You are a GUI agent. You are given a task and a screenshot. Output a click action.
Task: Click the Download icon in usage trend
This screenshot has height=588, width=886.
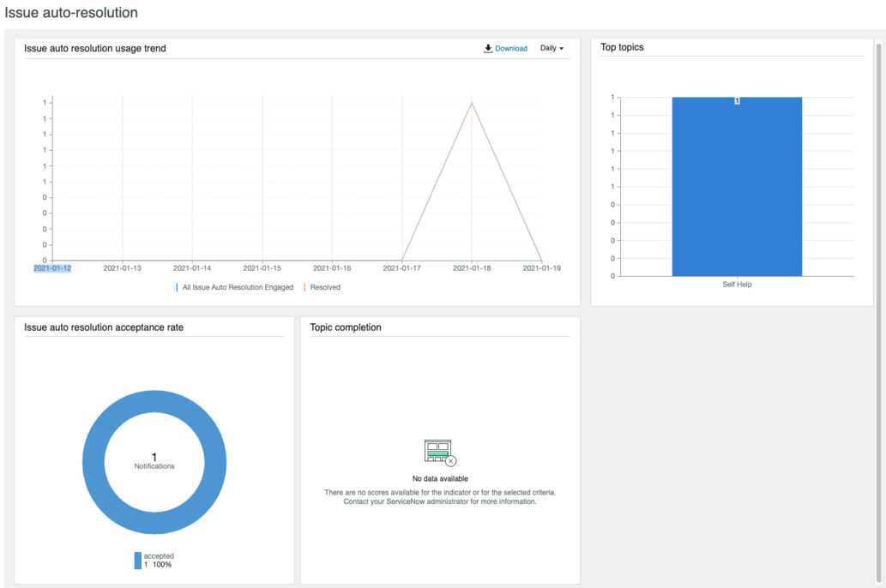pyautogui.click(x=488, y=49)
